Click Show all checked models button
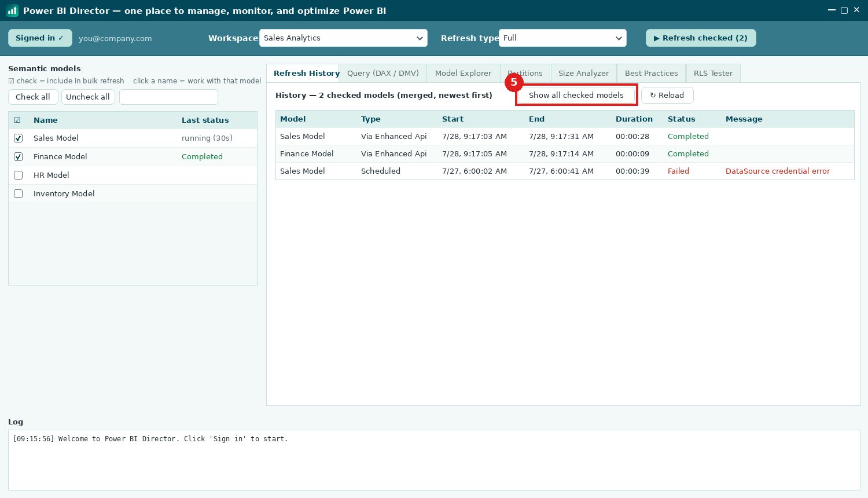This screenshot has width=868, height=498. 576,95
